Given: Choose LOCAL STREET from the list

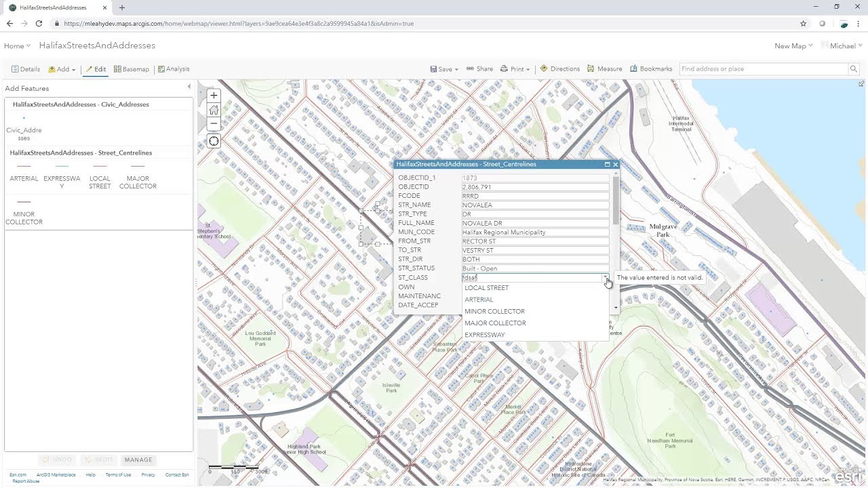Looking at the screenshot, I should [x=535, y=288].
